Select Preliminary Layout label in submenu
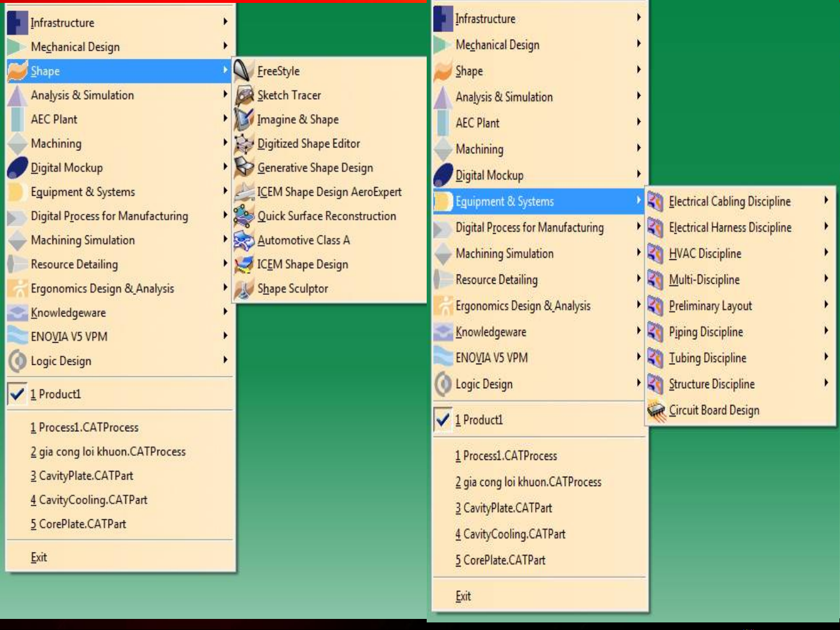Screen dimensions: 840x630 [x=711, y=306]
